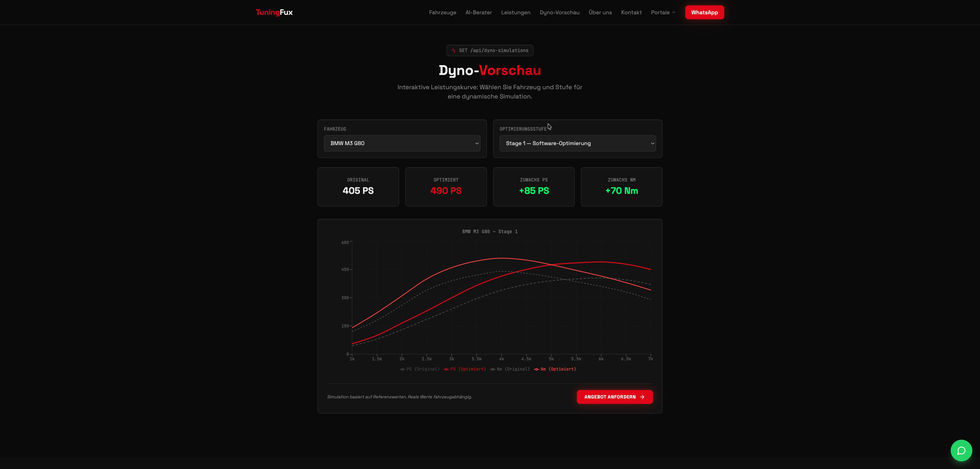Screen dimensions: 980x469
Task: Click the Original 405 PS card
Action: point(358,187)
